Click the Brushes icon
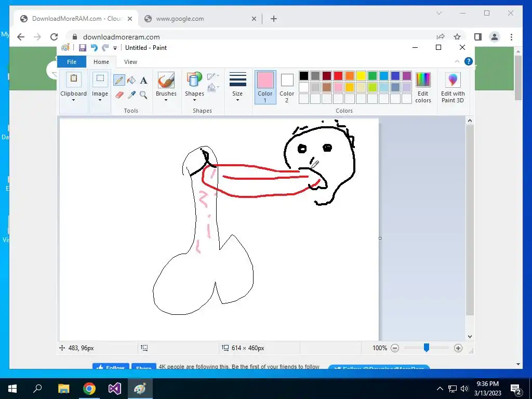 166,81
